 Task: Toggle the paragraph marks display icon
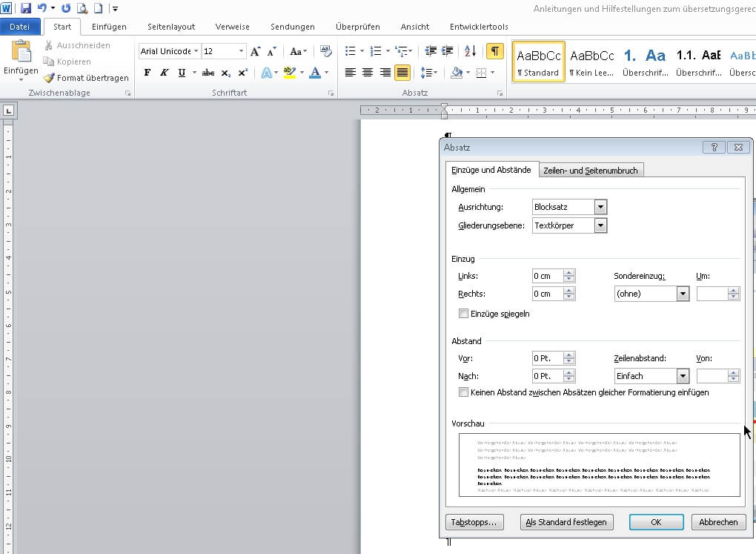494,51
